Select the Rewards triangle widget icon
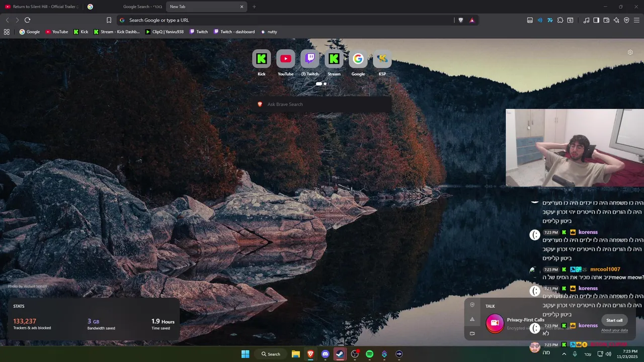This screenshot has width=644, height=362. [472, 319]
